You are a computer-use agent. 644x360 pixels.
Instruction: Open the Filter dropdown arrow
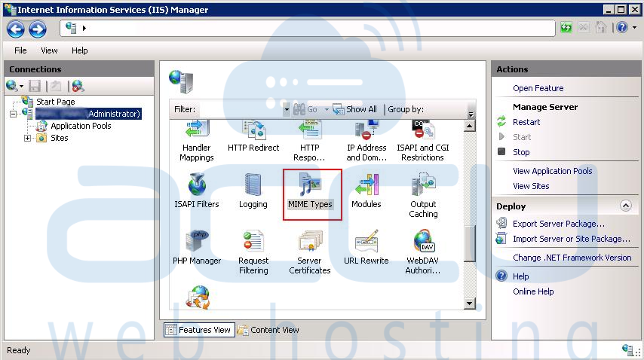[x=287, y=109]
